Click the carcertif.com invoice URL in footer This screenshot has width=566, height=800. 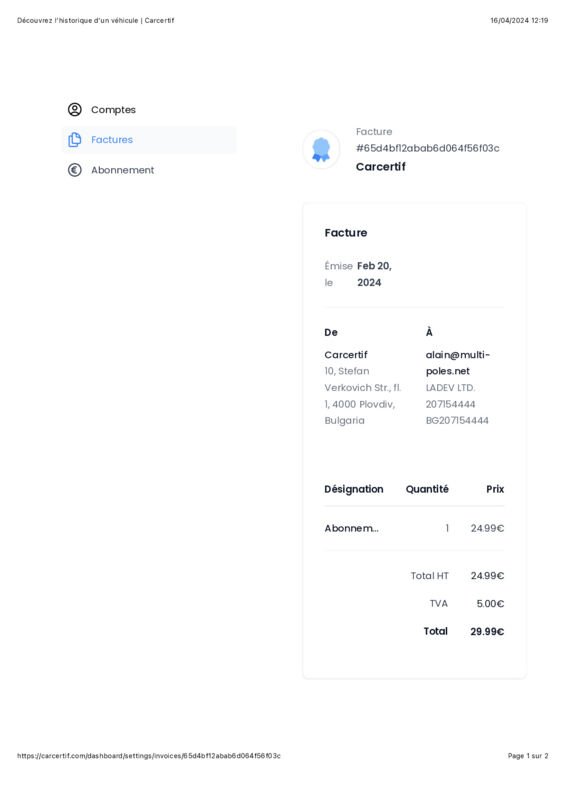pos(149,756)
